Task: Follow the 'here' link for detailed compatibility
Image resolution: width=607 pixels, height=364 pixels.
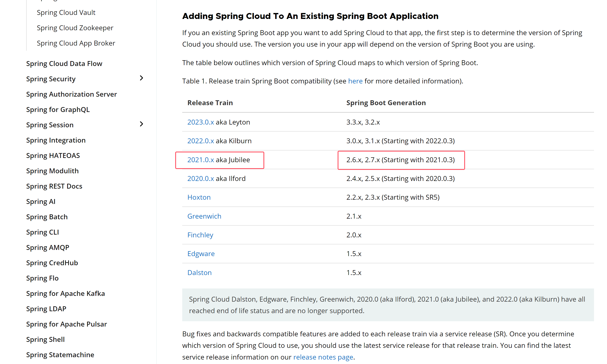Action: (355, 81)
